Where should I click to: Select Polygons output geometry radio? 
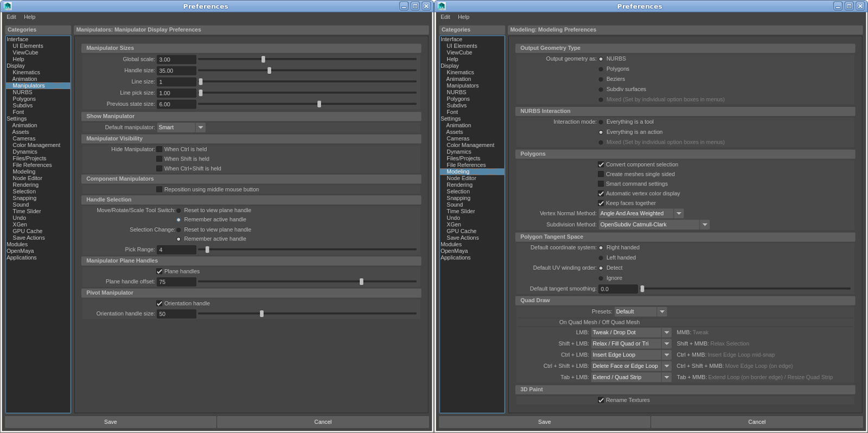[601, 69]
